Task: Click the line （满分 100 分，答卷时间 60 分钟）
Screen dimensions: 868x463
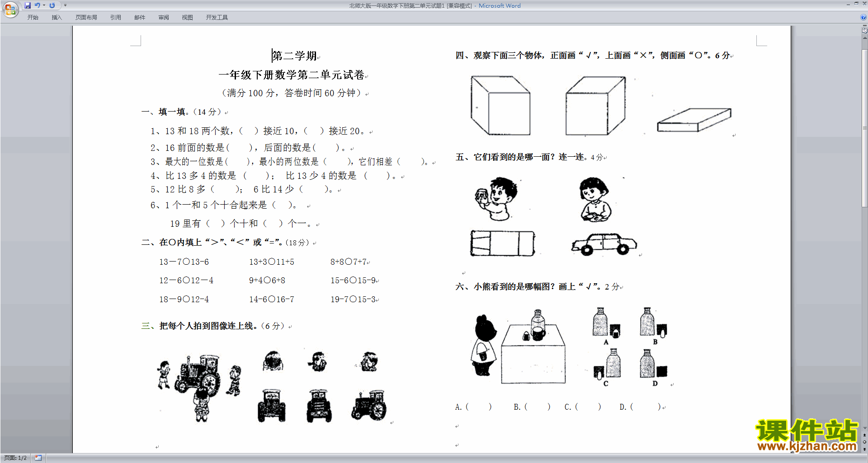Action: click(292, 93)
